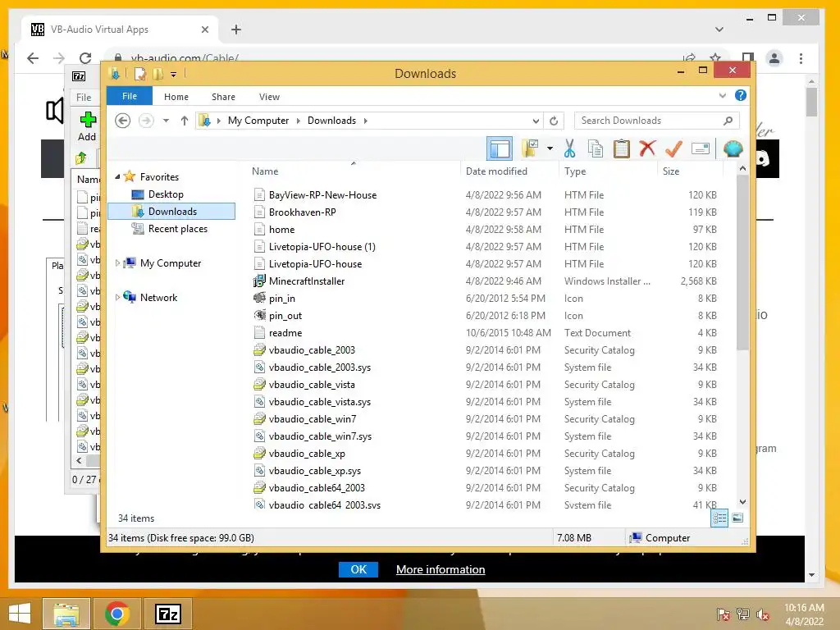The image size is (840, 630).
Task: Click the Add button in 7-Zip window
Action: pos(87,126)
